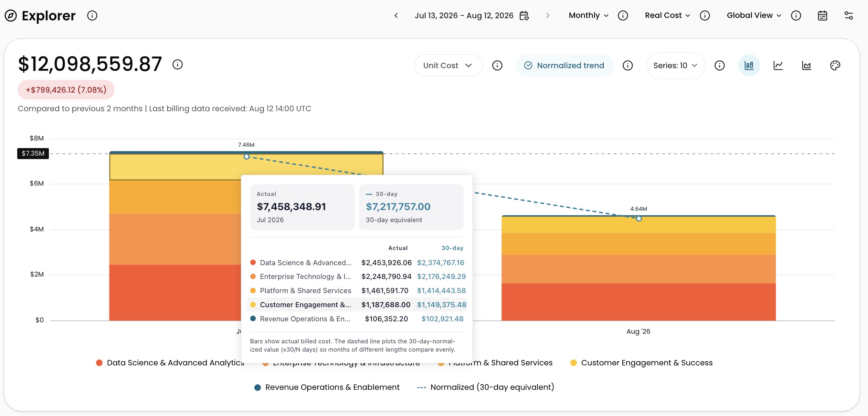Toggle Revenue Operations & Enablement legend series
Screen dimensions: 868x416
point(327,387)
